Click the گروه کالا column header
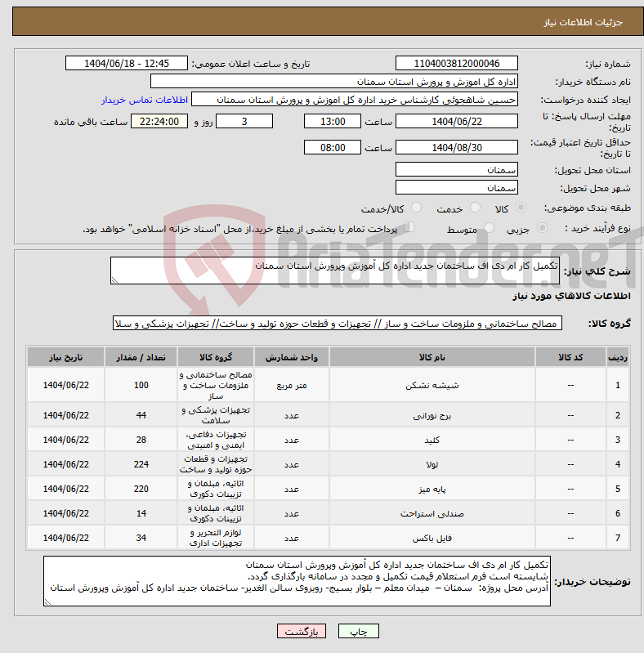This screenshot has width=644, height=653. click(216, 357)
